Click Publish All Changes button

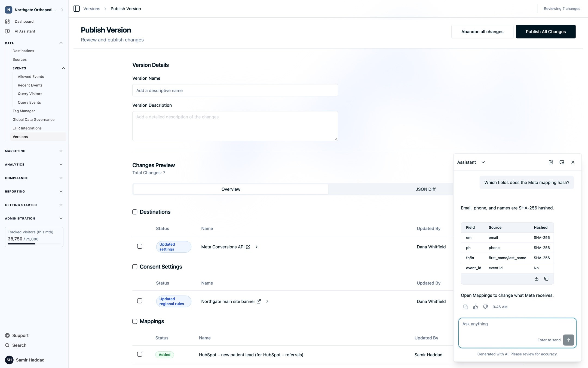(x=546, y=32)
